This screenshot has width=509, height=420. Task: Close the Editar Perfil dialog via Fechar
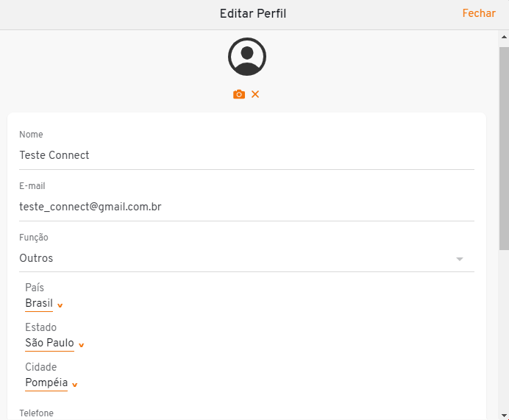479,13
